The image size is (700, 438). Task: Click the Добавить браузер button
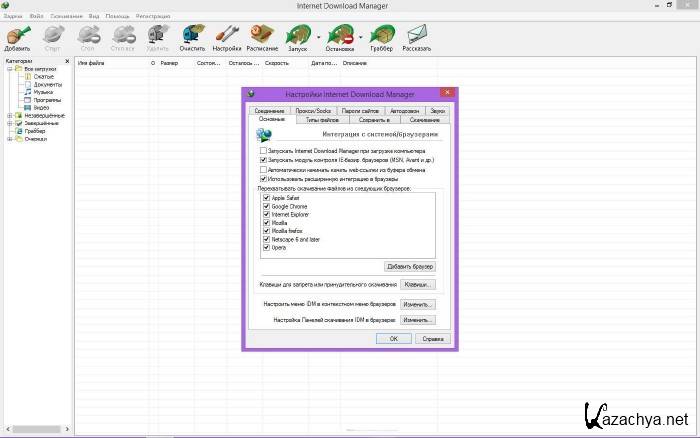coord(410,267)
